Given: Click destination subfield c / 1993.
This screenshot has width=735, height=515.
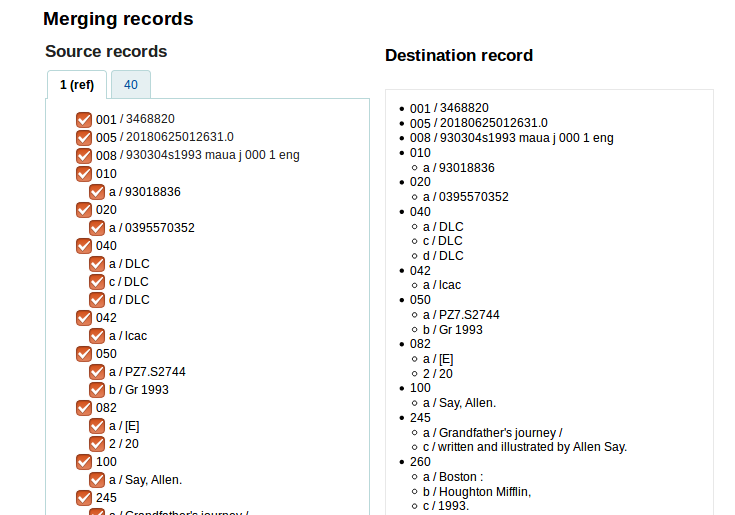Looking at the screenshot, I should click(x=446, y=506).
